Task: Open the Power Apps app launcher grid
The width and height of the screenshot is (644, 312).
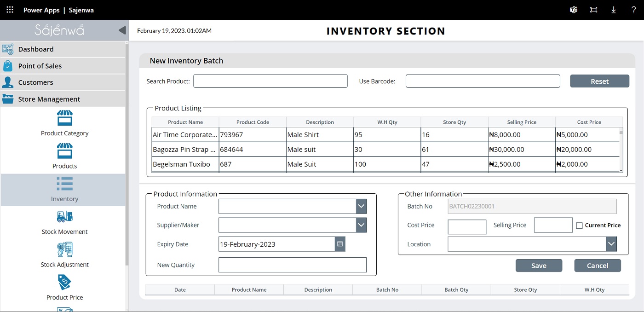Action: pyautogui.click(x=10, y=10)
